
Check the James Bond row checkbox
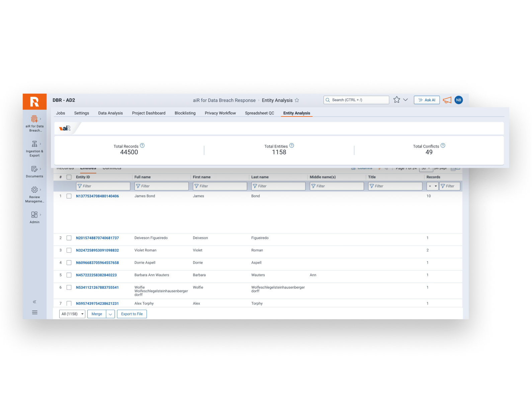69,196
